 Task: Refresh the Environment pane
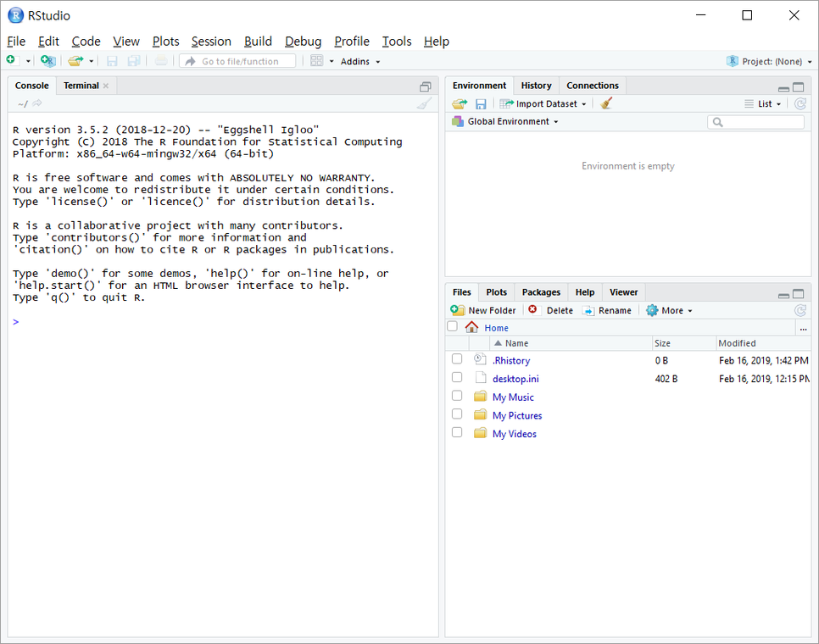[800, 104]
